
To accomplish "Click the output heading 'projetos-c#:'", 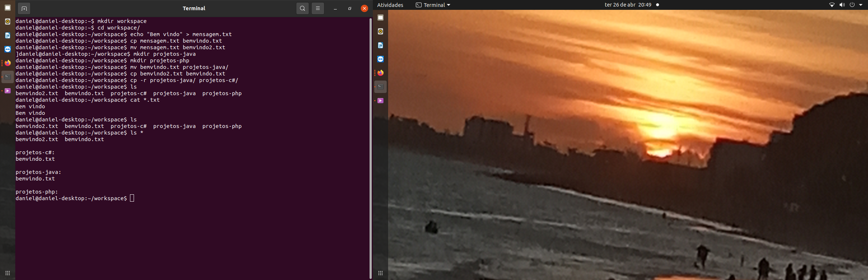I will point(35,152).
